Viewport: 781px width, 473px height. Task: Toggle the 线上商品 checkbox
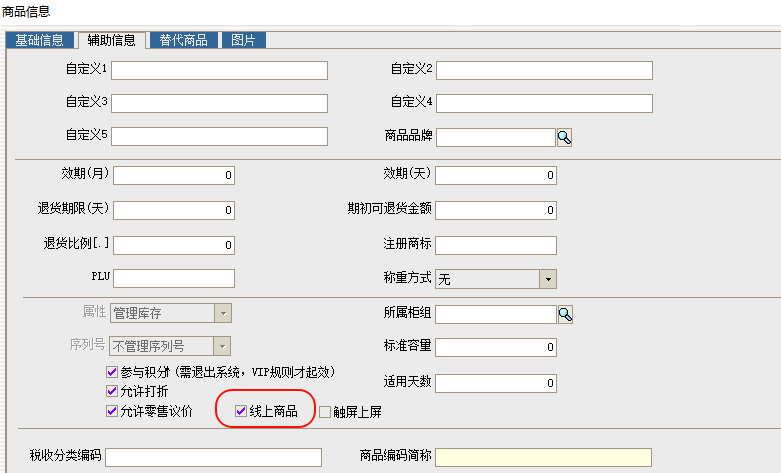[x=241, y=411]
